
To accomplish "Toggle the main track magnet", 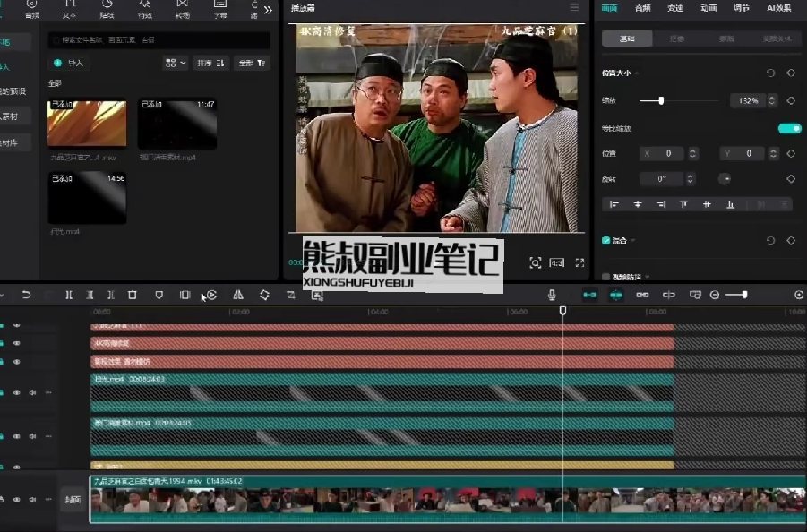I will (x=590, y=295).
